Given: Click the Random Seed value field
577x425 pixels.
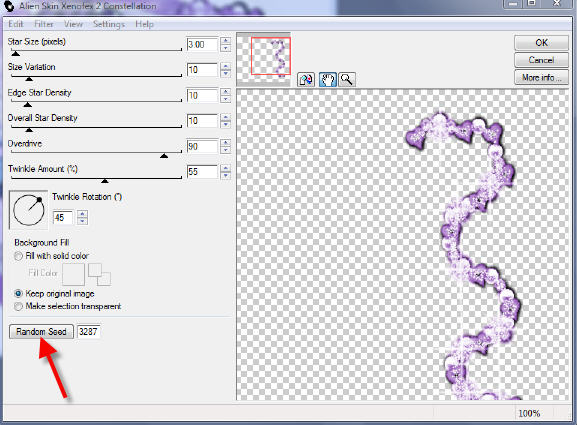Looking at the screenshot, I should pyautogui.click(x=88, y=332).
